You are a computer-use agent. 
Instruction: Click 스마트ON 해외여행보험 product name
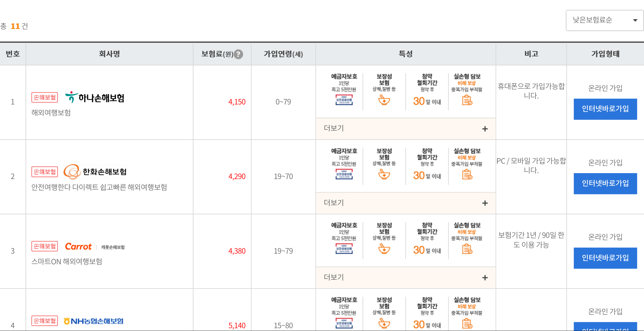[x=67, y=262]
